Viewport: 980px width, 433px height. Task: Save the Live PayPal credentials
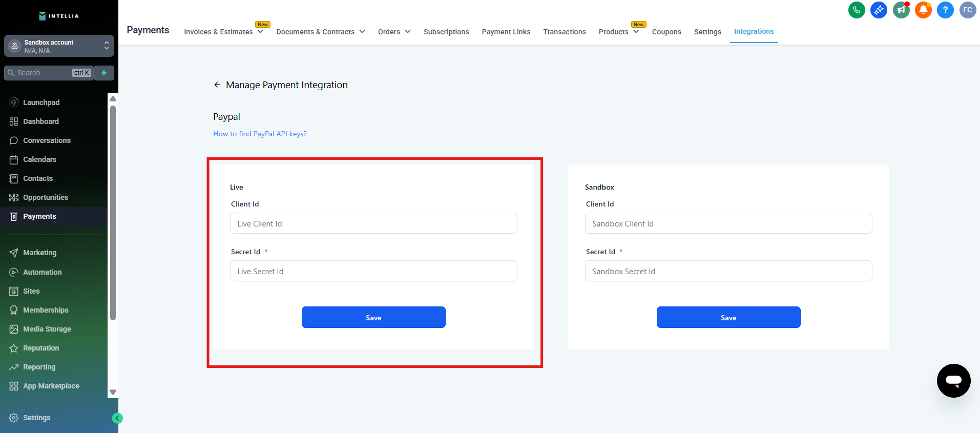coord(373,317)
